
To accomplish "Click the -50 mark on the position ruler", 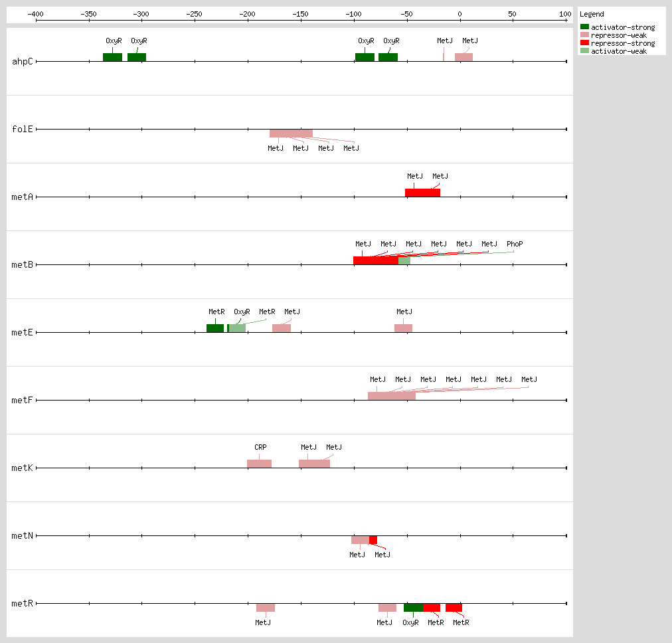I will (x=407, y=14).
